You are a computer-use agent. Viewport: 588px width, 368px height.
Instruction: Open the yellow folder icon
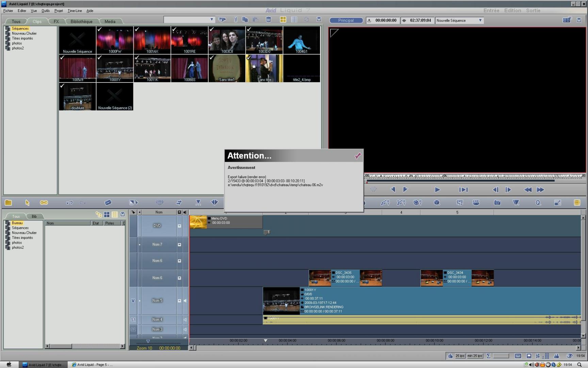[x=8, y=202]
